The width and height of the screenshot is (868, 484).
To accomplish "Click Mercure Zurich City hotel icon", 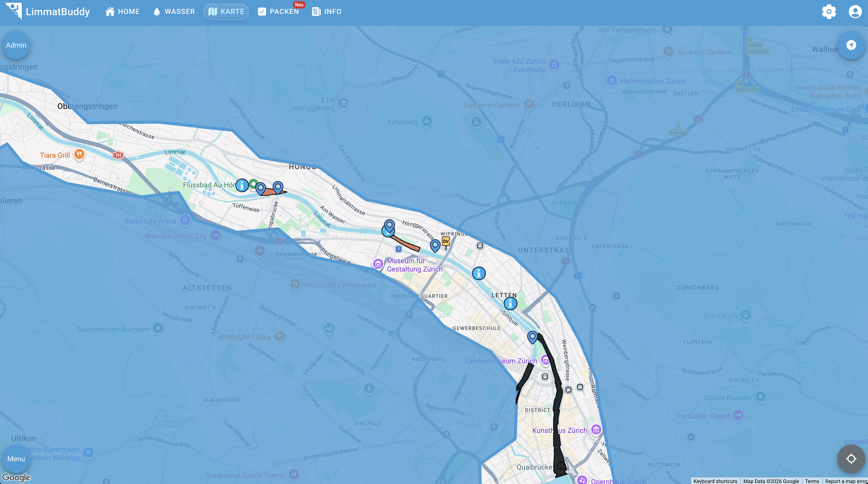I will click(x=216, y=235).
